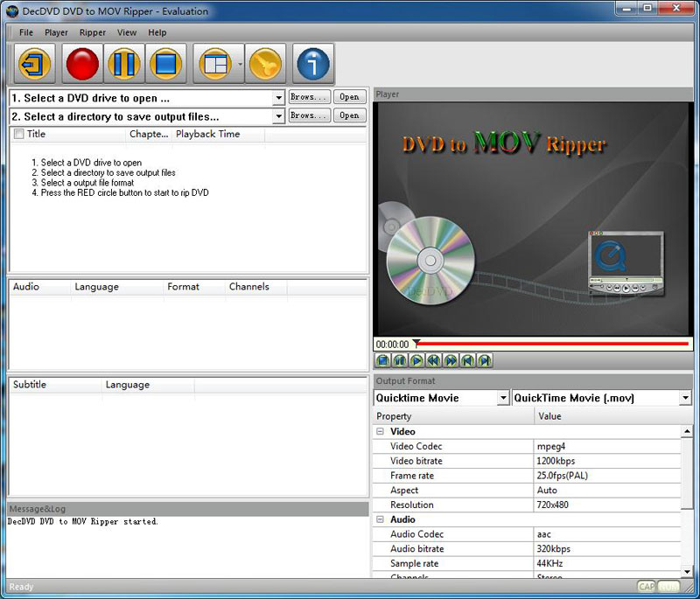The image size is (700, 599).
Task: Toggle the Title select-all checkbox
Action: pos(18,134)
